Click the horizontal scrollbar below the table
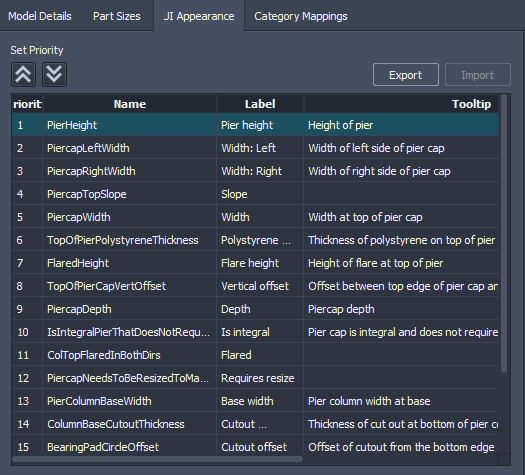 click(x=157, y=459)
